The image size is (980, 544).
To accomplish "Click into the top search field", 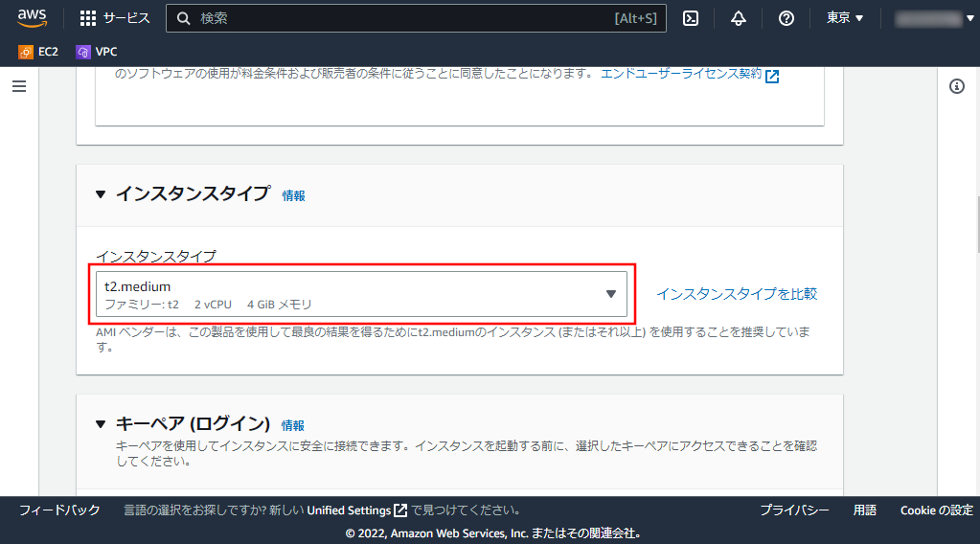I will point(417,18).
